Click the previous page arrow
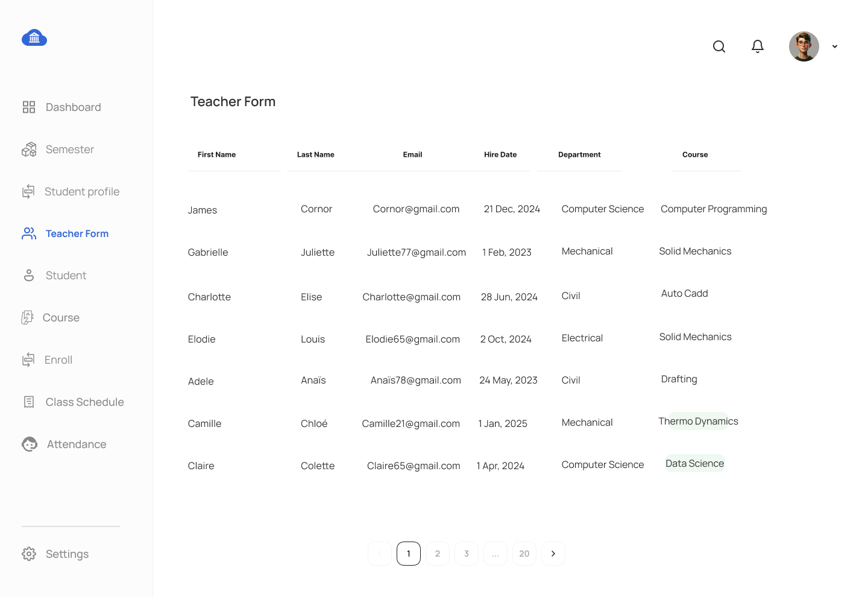Screen dimensions: 868x597 pos(380,554)
